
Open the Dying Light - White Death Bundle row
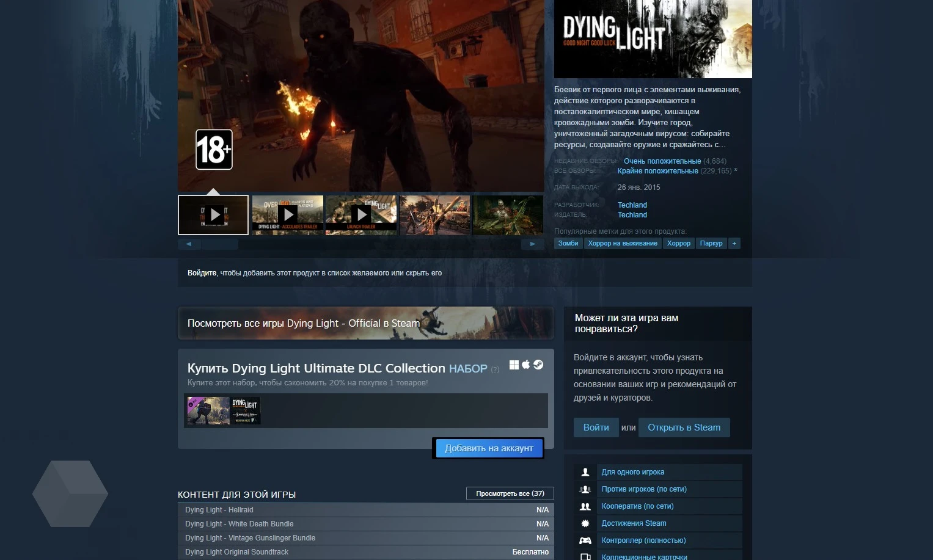365,524
